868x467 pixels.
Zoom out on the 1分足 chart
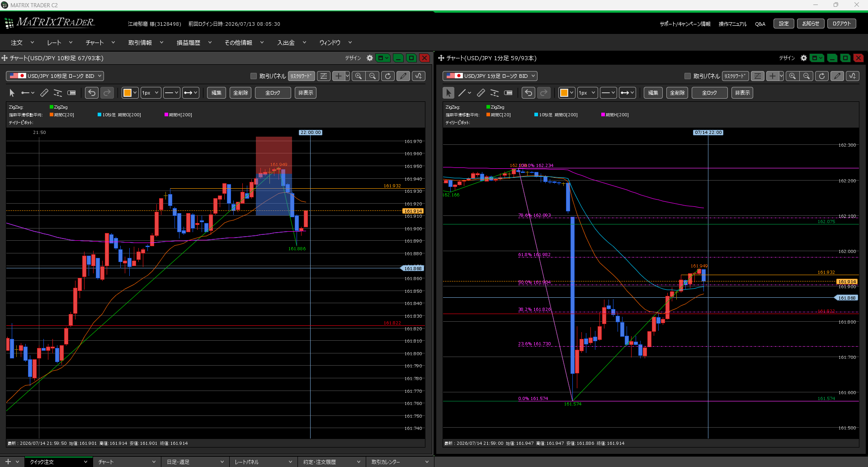coord(807,76)
